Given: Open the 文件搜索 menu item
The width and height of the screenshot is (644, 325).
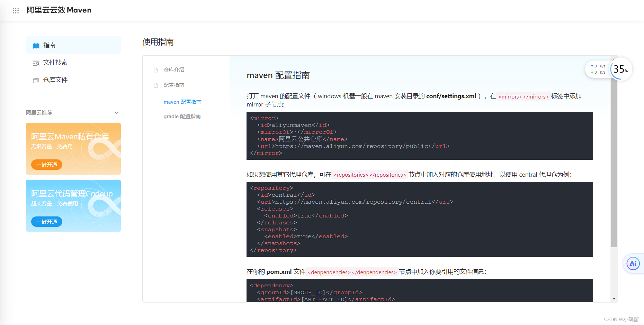Looking at the screenshot, I should pos(73,63).
